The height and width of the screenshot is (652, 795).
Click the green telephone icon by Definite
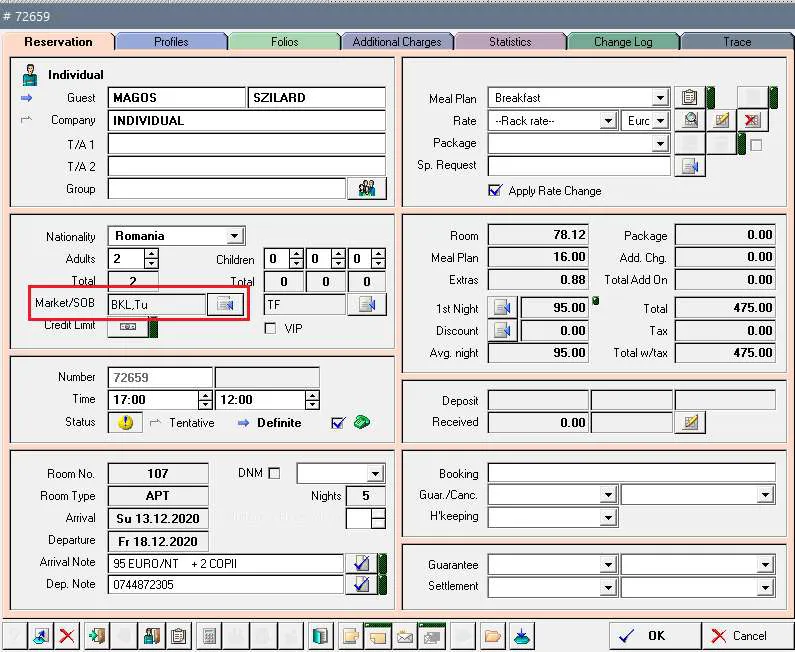(362, 422)
